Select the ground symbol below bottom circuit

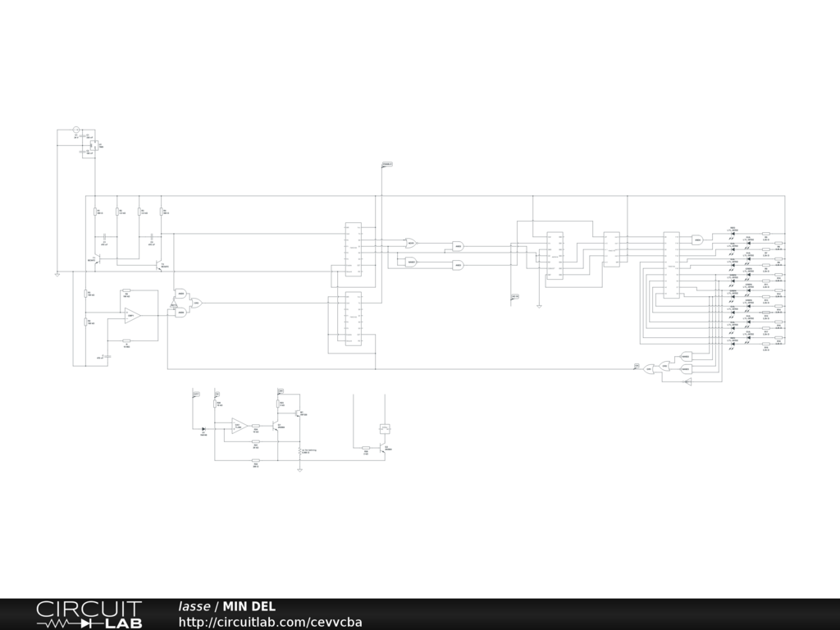(x=300, y=469)
